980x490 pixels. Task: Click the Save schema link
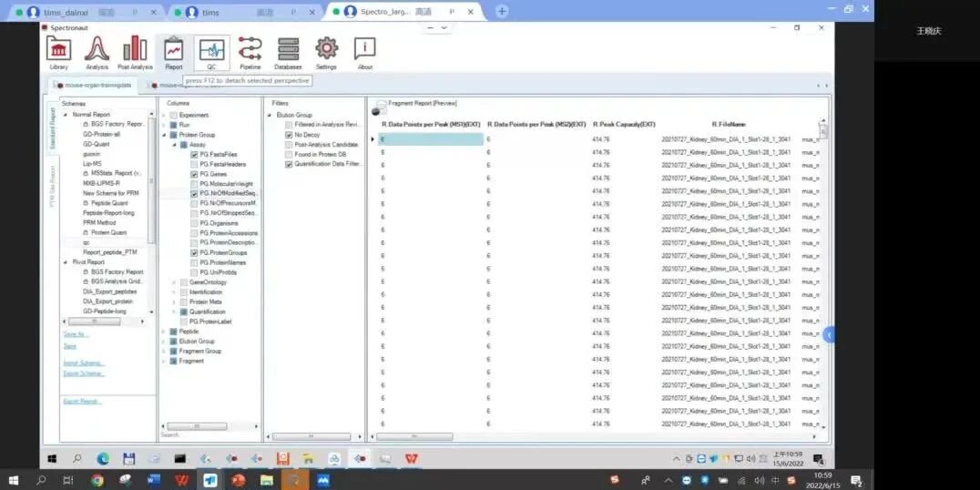pyautogui.click(x=70, y=345)
